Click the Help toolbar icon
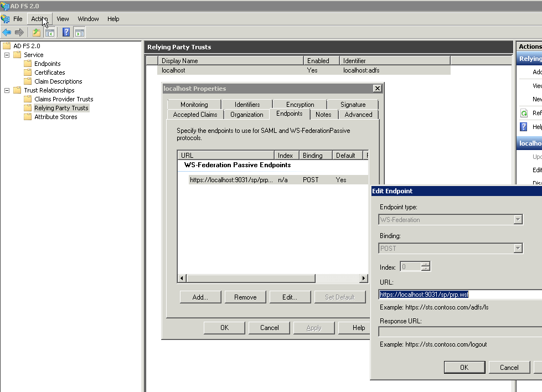Screen dimensions: 542x392 pos(65,32)
